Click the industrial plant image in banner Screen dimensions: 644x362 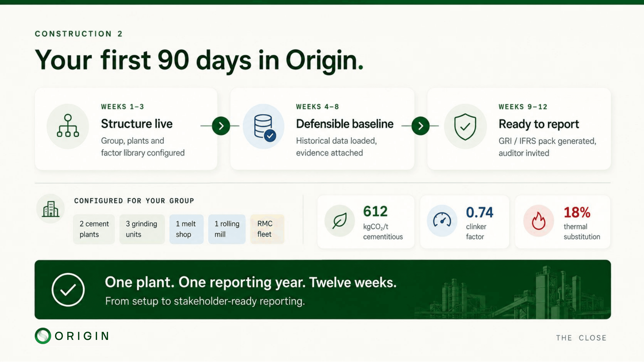click(x=513, y=293)
